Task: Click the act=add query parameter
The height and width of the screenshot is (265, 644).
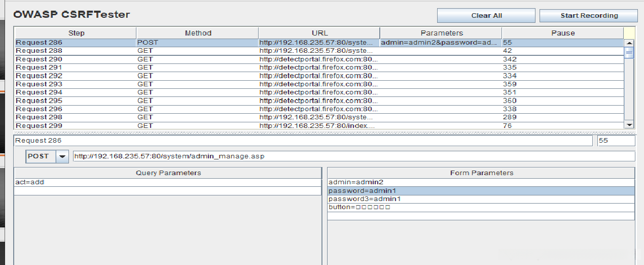Action: (168, 182)
